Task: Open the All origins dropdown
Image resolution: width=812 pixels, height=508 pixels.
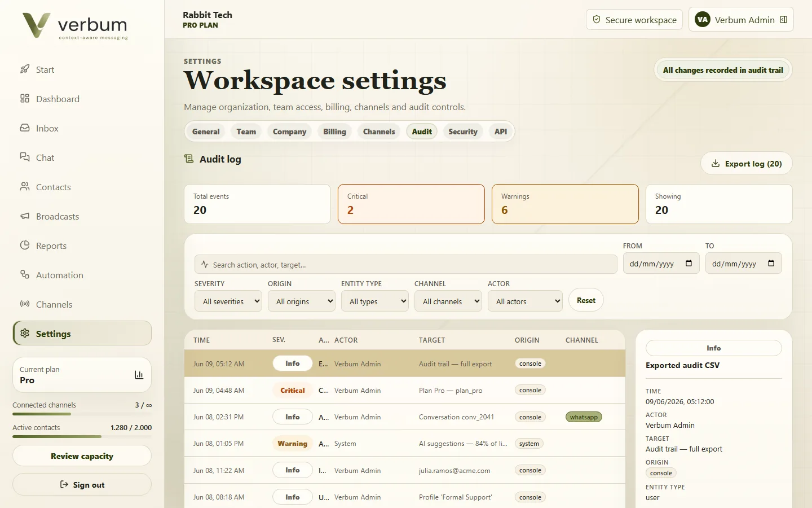Action: 302,301
